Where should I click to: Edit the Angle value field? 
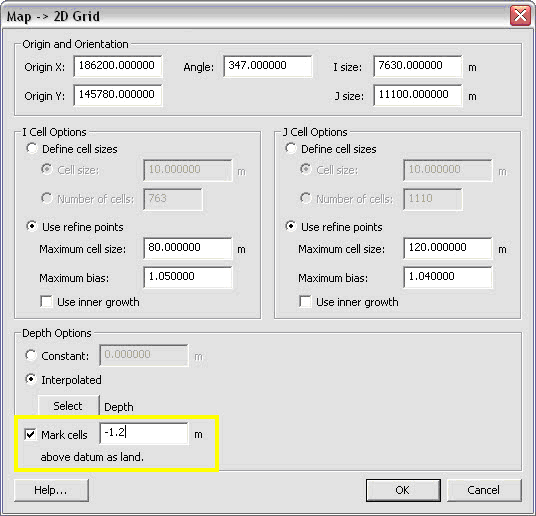point(268,66)
